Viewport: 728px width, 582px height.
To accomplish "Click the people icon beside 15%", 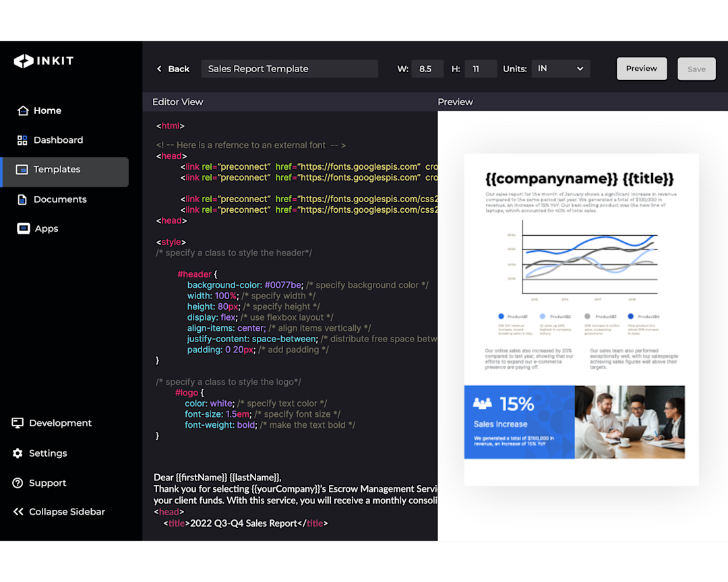I will pyautogui.click(x=483, y=403).
